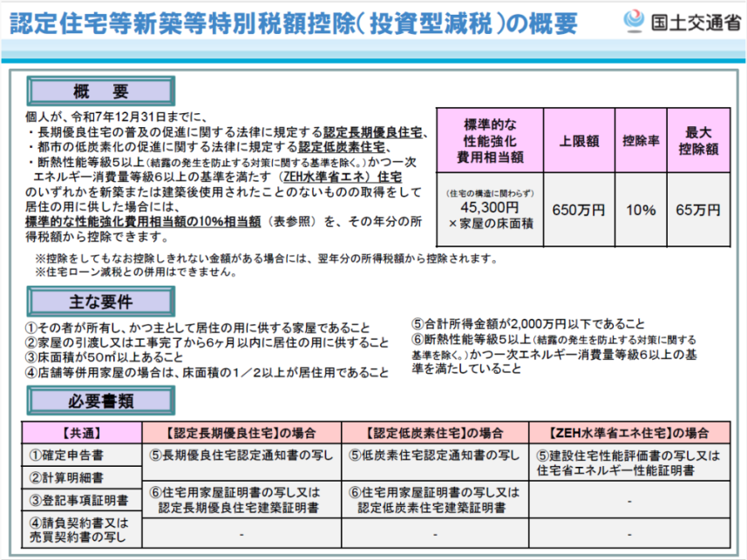Select the 【ZEH水準省エネ住宅】の場合 table header
Screen dimensions: 747x560
coord(630,433)
